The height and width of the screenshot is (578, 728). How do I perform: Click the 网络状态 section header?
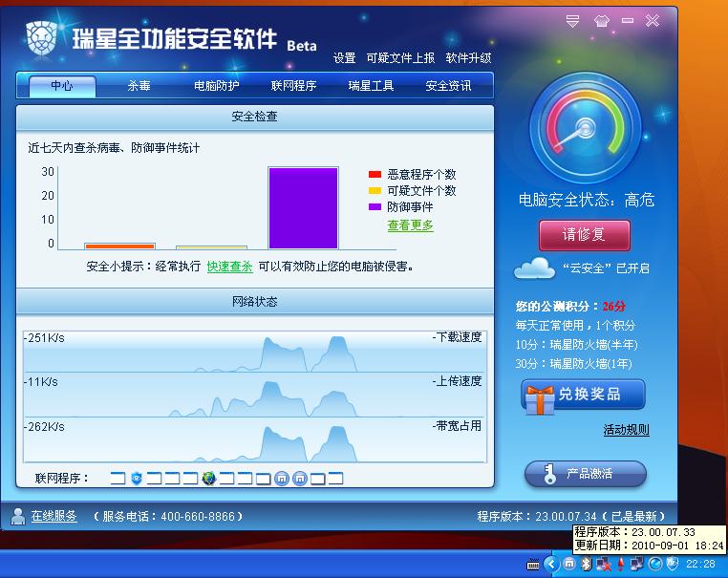point(255,302)
